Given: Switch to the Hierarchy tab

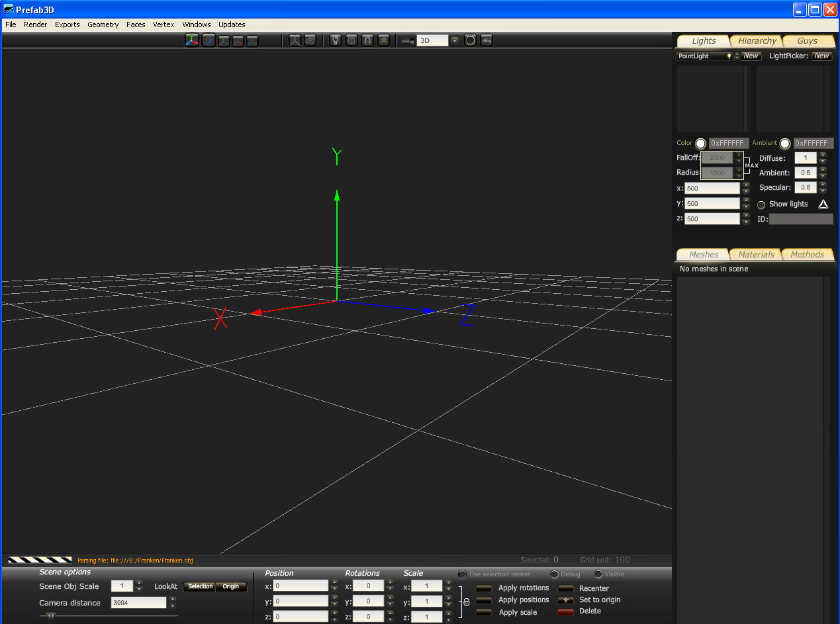Looking at the screenshot, I should [x=757, y=41].
